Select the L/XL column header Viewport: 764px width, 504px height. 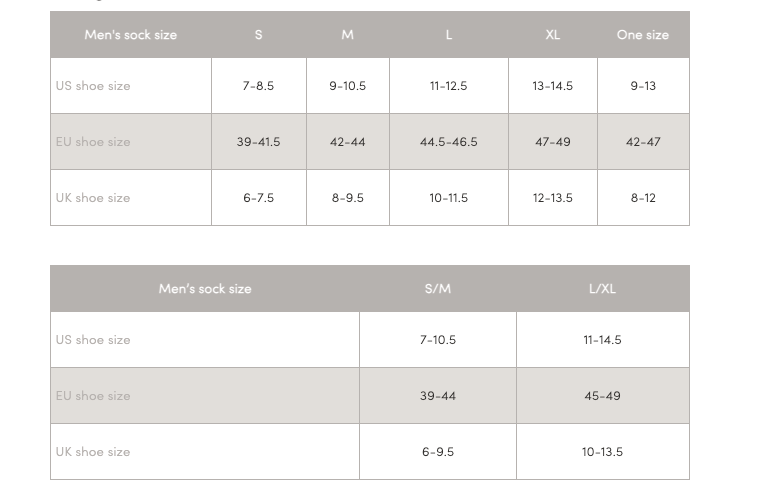point(602,289)
